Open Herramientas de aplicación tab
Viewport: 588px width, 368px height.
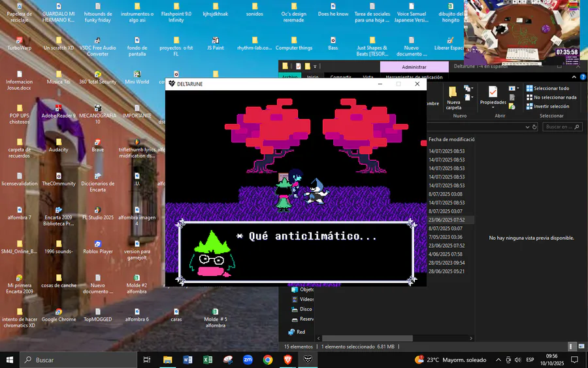(x=414, y=76)
